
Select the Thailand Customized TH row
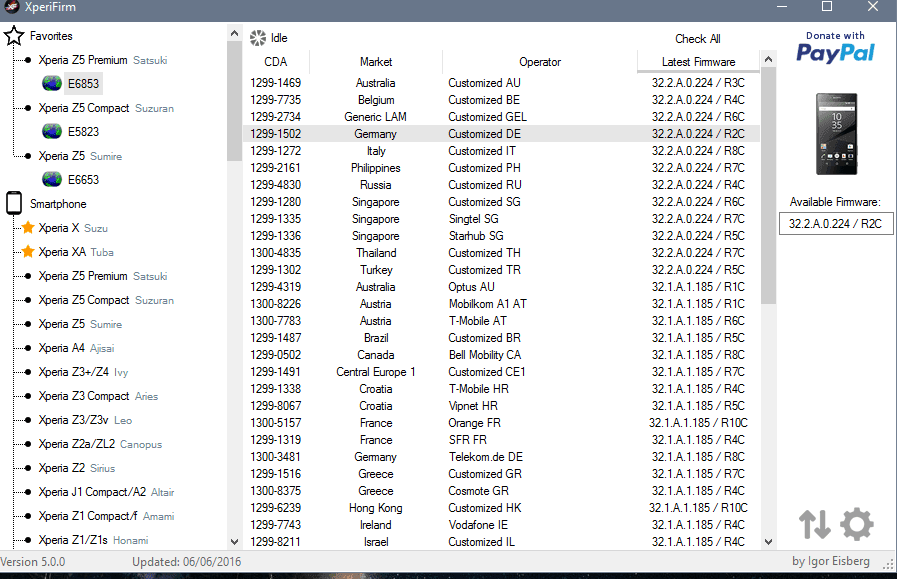502,253
